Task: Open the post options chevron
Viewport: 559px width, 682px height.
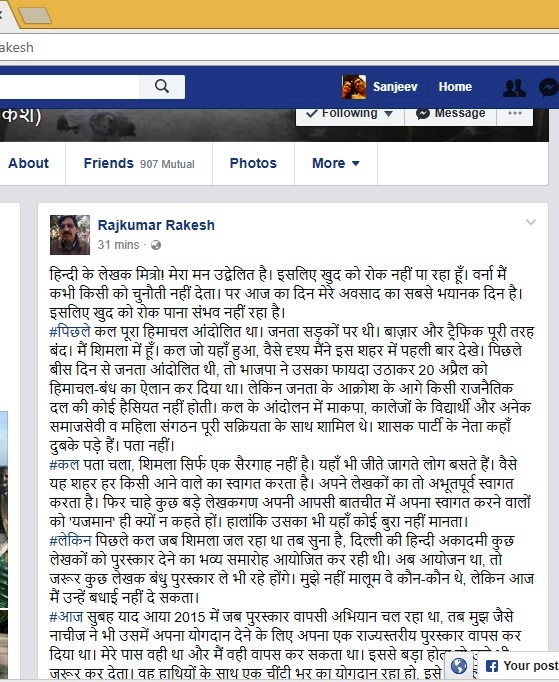Action: click(x=531, y=222)
